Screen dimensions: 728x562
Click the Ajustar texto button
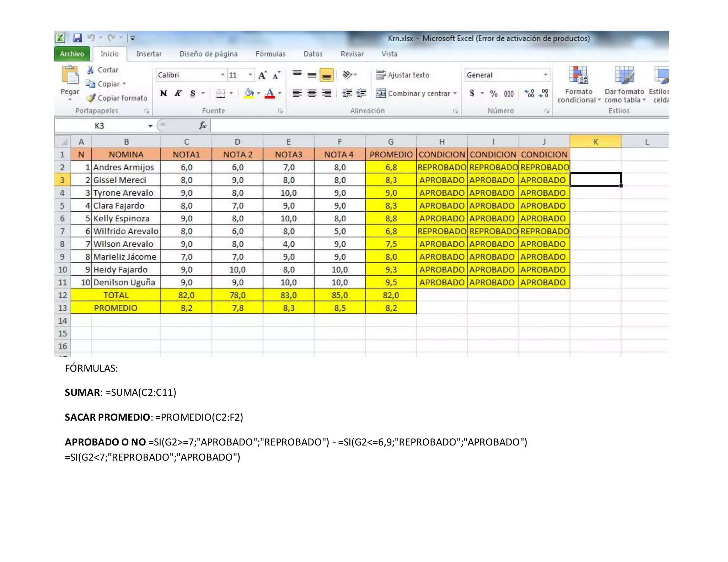coord(403,75)
